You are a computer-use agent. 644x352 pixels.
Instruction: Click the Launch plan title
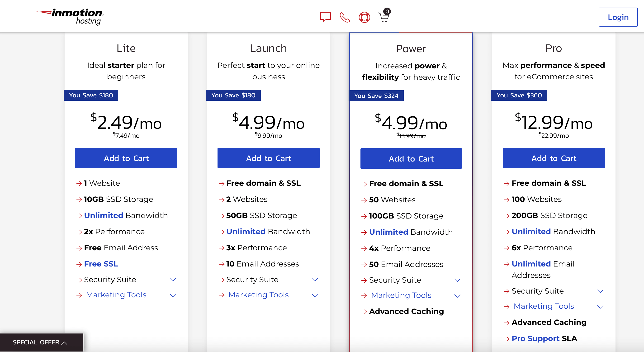(x=269, y=48)
